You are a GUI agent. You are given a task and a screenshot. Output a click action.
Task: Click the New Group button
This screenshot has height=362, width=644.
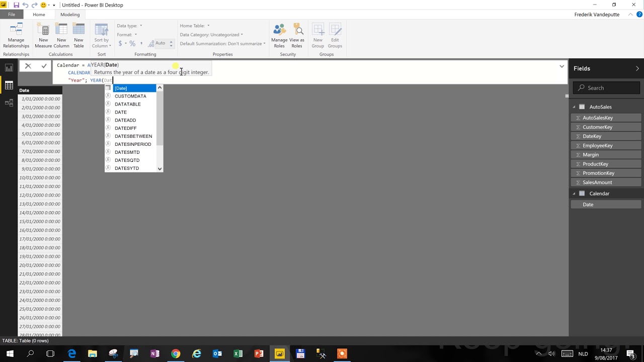point(318,36)
